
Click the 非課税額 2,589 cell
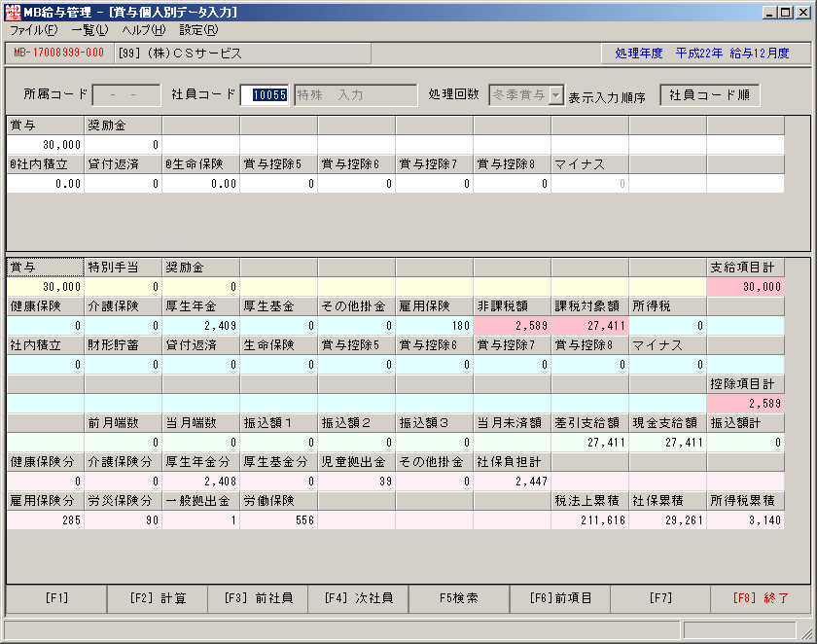(513, 326)
